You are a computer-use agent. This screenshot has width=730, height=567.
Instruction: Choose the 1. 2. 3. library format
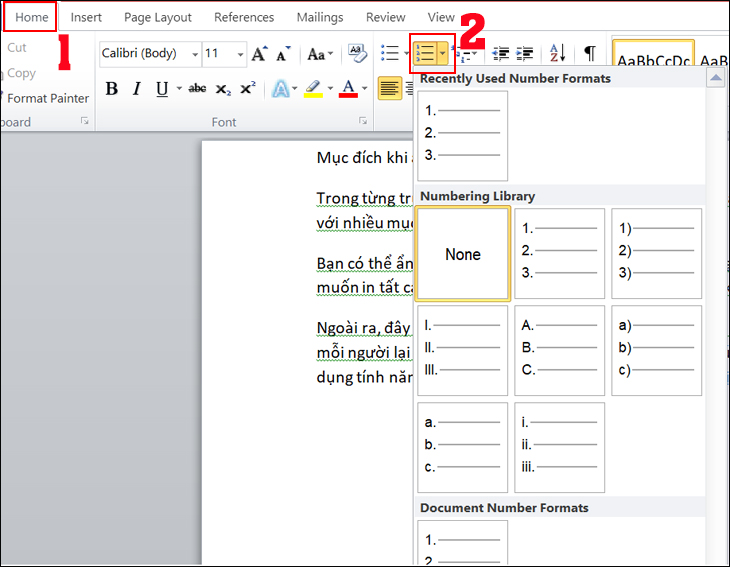coord(559,254)
